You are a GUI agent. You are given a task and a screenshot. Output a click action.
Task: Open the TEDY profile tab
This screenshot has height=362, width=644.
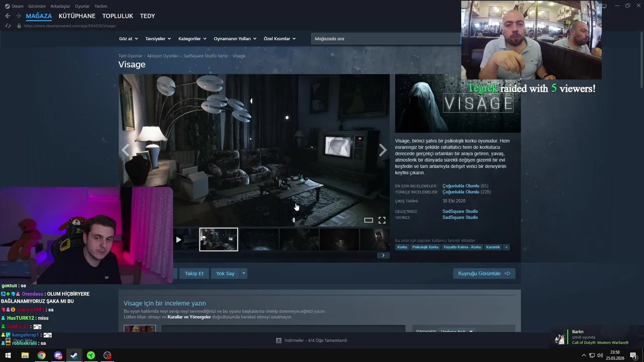(x=147, y=16)
